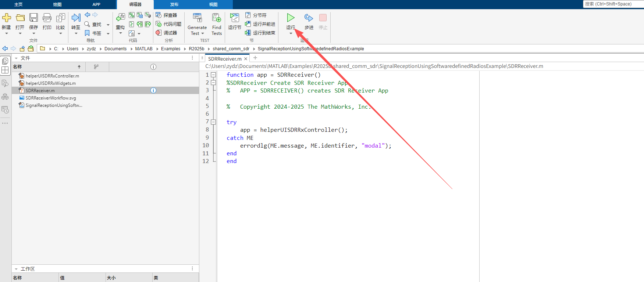Open the 探查器 (Profiler) tool
Viewport: 644px width, 282px height.
pyautogui.click(x=166, y=15)
